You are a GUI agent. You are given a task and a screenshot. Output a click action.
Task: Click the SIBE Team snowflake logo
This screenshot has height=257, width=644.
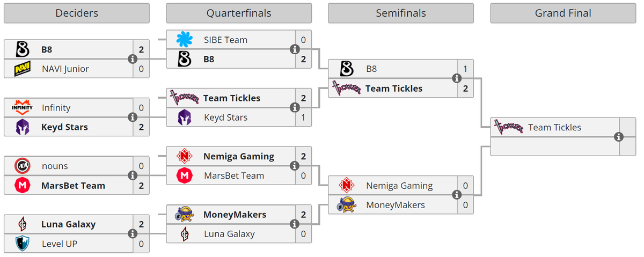[184, 40]
